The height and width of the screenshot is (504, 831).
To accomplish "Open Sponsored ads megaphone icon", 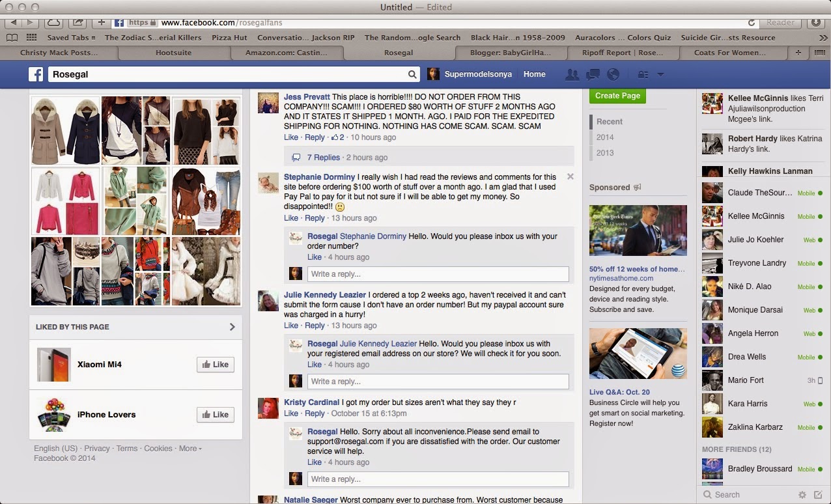I will point(637,188).
